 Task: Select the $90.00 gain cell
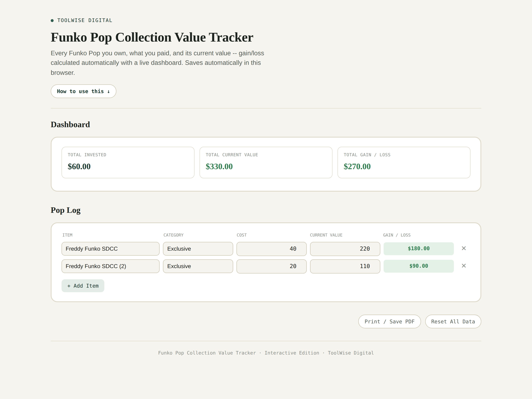[x=419, y=266]
